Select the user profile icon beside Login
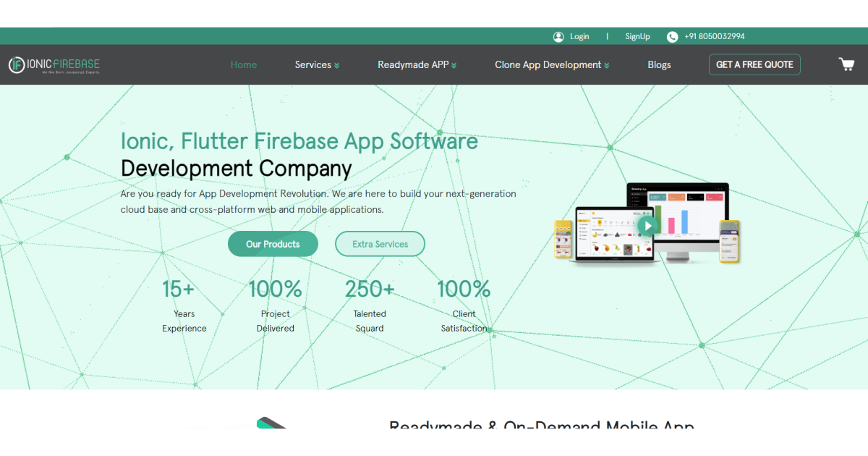Screen dimensions: 868x456 pos(558,36)
